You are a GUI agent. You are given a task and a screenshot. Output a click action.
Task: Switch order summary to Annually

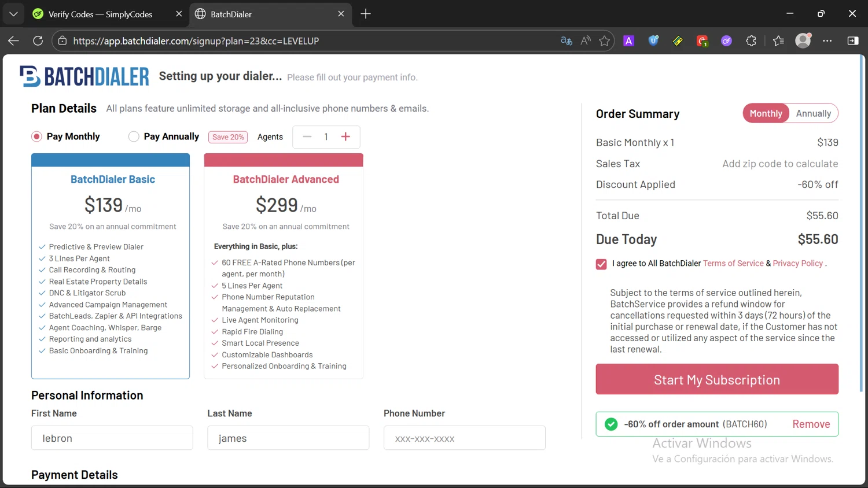tap(813, 113)
